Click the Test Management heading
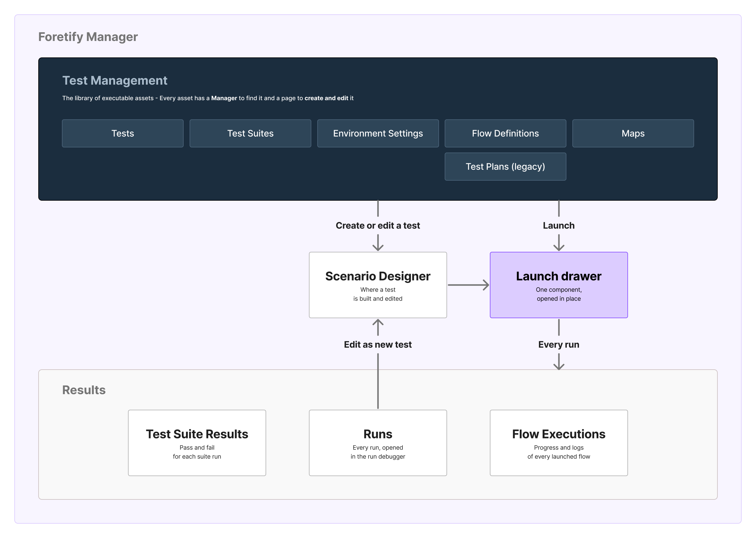The height and width of the screenshot is (538, 756). (x=115, y=80)
